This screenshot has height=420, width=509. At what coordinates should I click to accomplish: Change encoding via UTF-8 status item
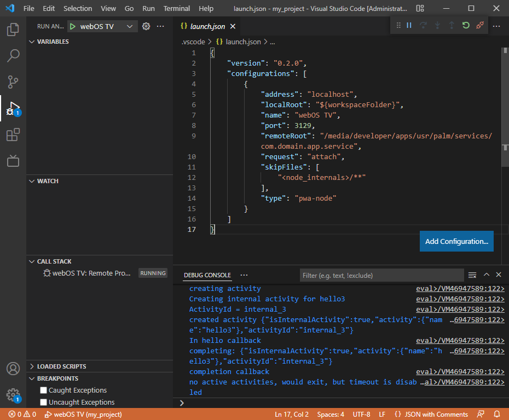coord(361,414)
